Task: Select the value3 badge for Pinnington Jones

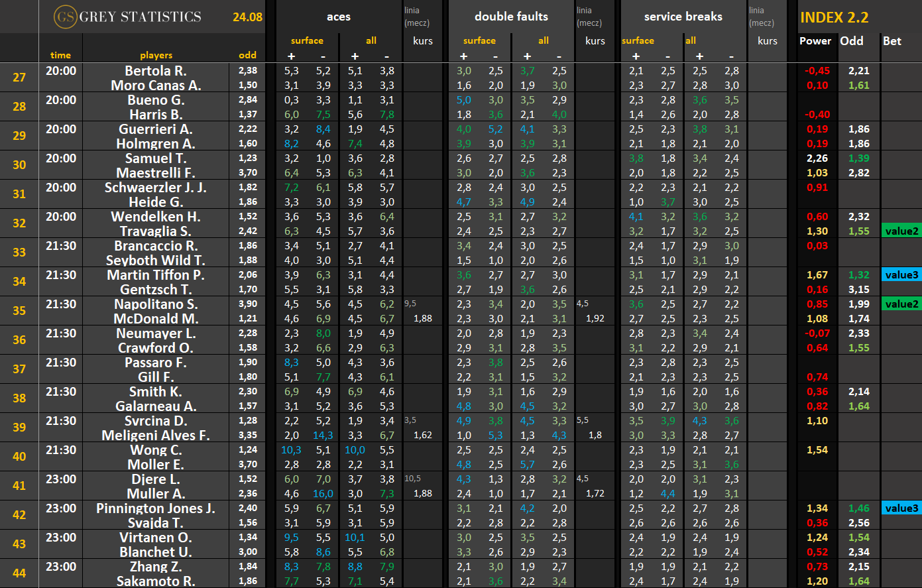Action: click(901, 508)
